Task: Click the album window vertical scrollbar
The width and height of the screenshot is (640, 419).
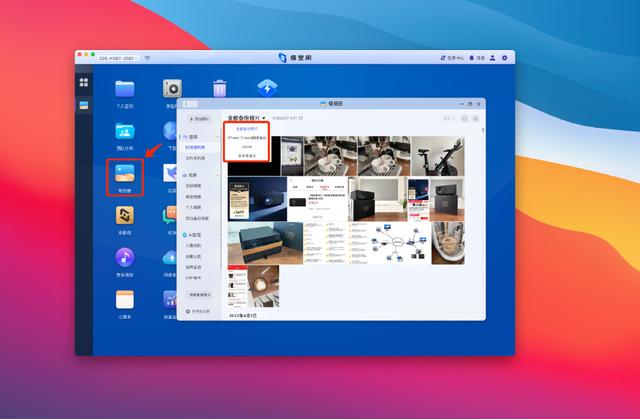Action: tap(483, 130)
